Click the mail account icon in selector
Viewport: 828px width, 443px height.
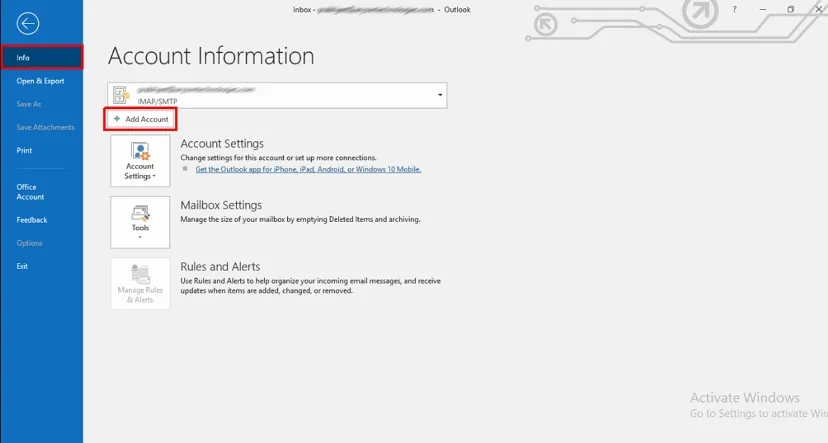coord(121,95)
